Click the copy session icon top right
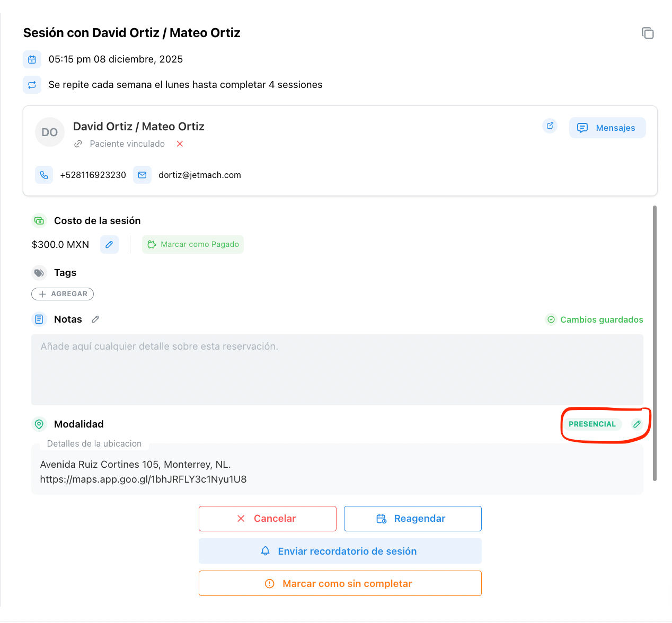The width and height of the screenshot is (672, 623). pos(648,33)
